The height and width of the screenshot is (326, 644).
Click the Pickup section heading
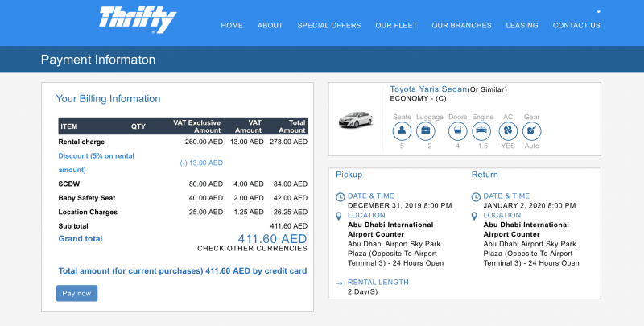point(349,175)
